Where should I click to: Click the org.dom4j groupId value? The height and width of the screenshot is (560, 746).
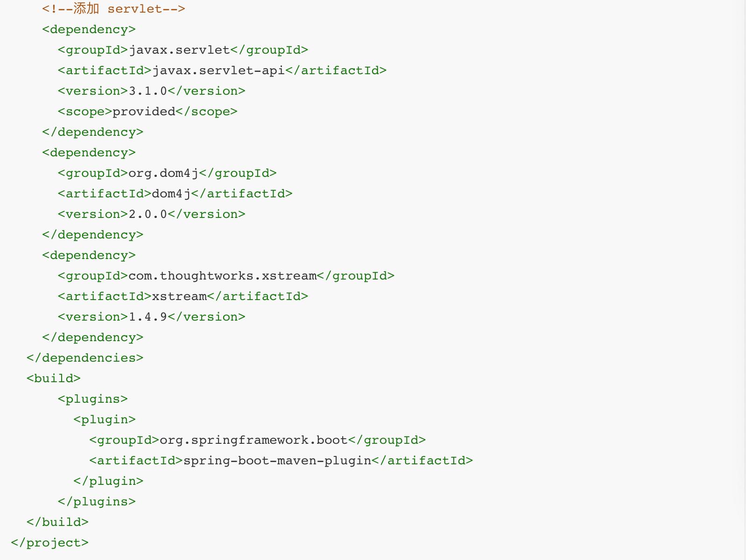(x=163, y=173)
